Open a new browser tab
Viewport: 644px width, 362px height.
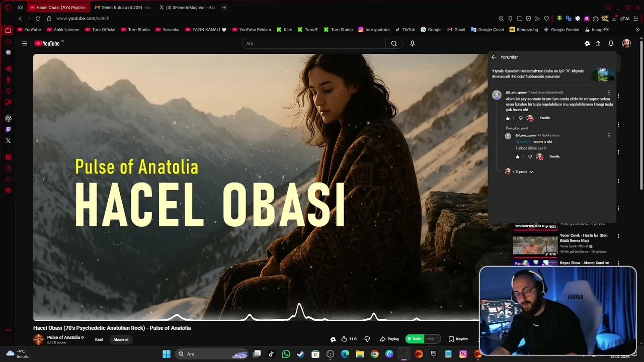tap(224, 8)
